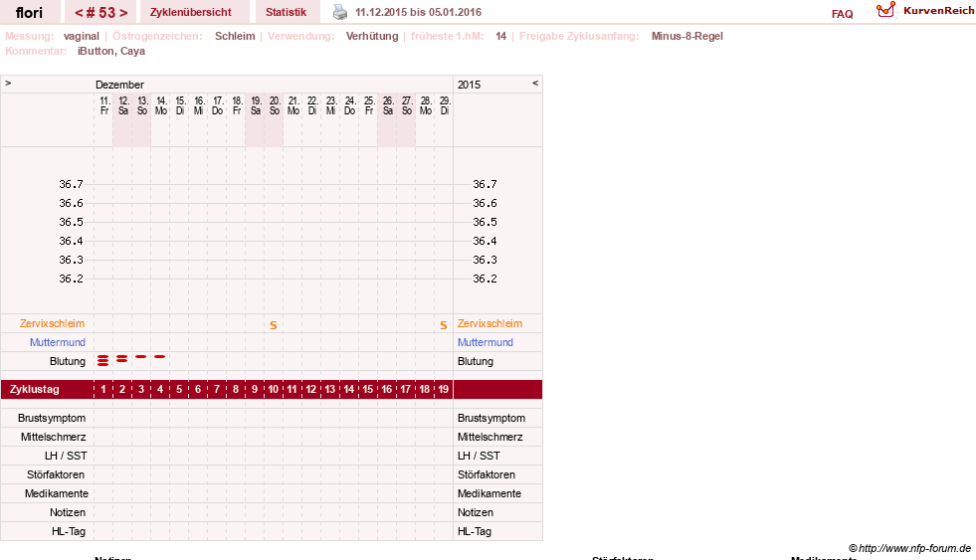Viewport: 976px width, 560px height.
Task: Click the right LH / SST row label
Action: 479,457
